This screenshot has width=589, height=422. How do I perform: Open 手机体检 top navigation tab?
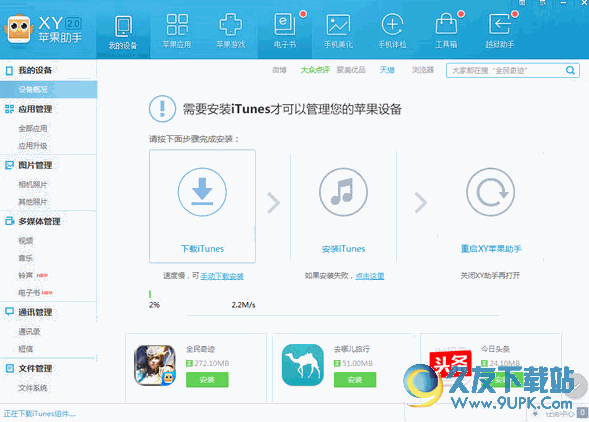click(392, 32)
